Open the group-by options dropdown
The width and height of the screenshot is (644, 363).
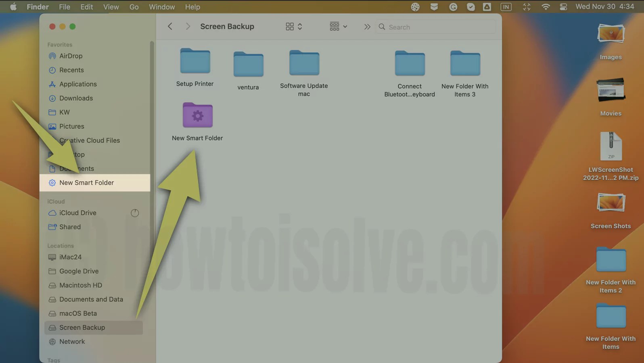click(x=338, y=27)
